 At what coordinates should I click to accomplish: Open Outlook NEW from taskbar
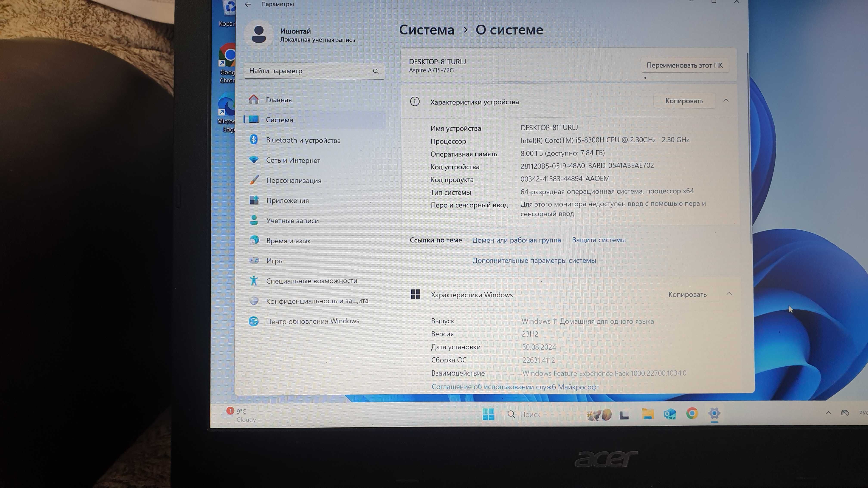(670, 414)
